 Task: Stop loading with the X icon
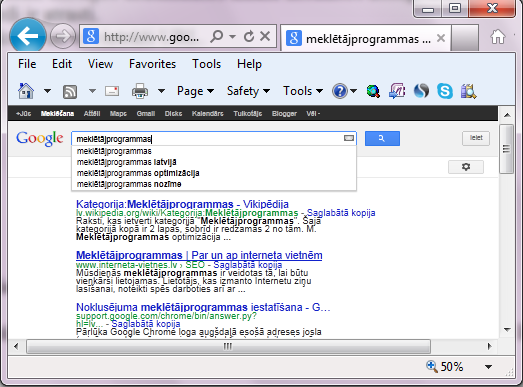pos(265,36)
